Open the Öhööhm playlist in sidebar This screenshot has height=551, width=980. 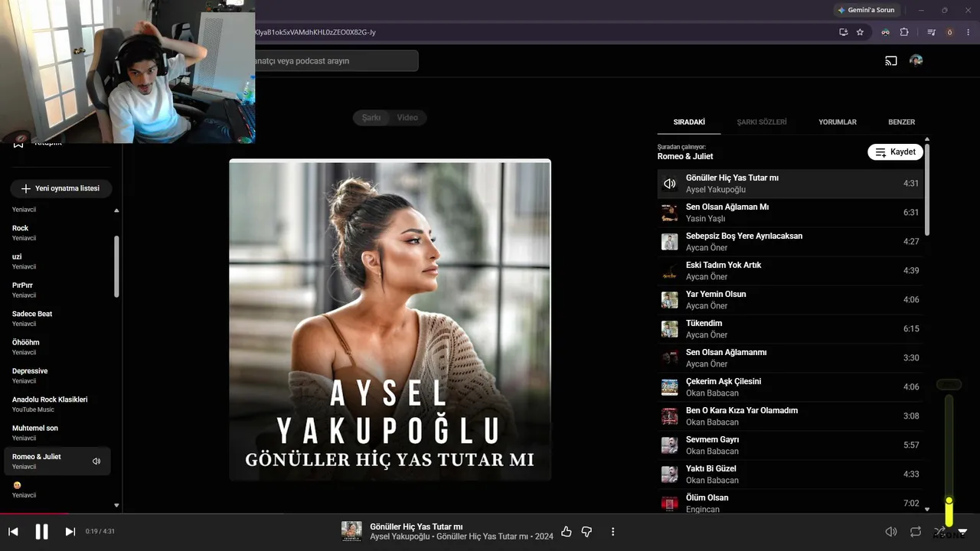[x=58, y=347]
